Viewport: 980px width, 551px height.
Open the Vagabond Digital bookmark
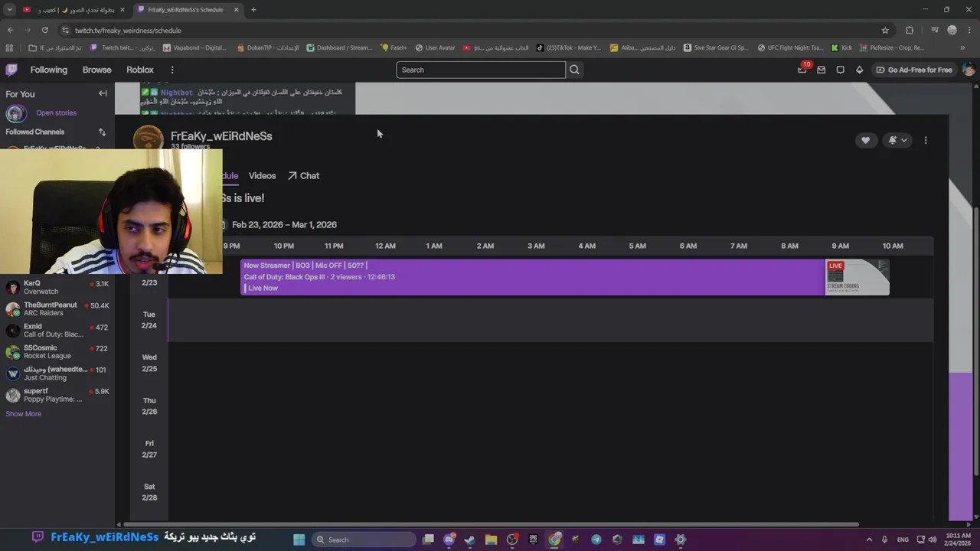point(194,47)
